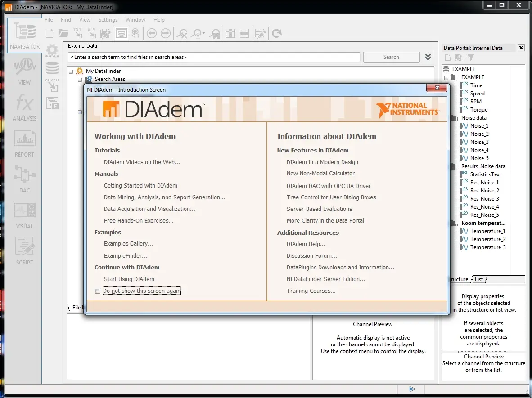Open dropdown arrow beside the magnifier download icon

pos(203,33)
